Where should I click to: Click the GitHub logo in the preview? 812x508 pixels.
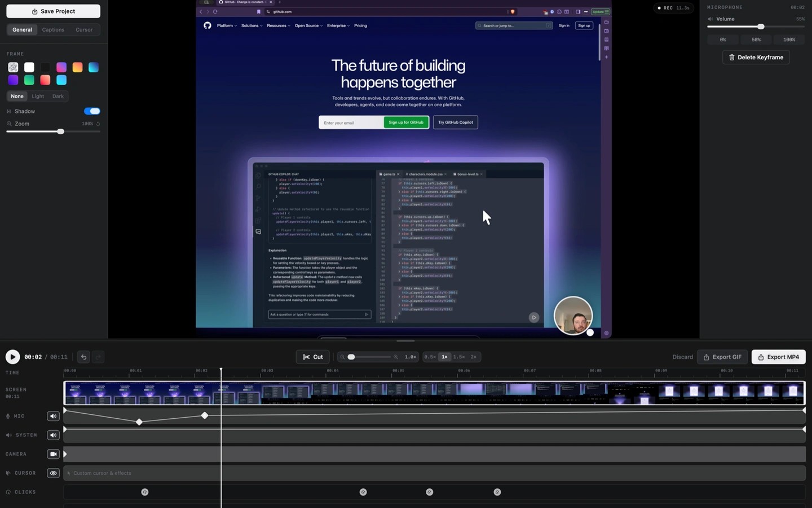point(208,25)
